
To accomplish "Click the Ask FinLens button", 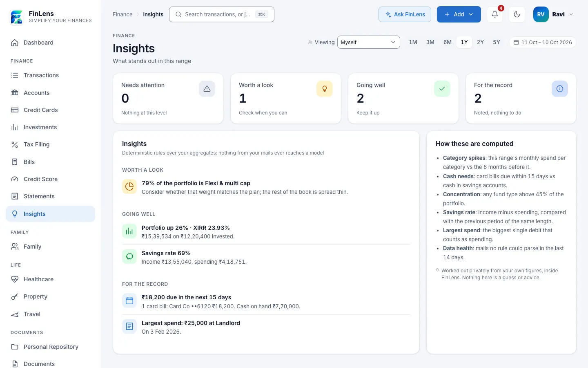I will (405, 14).
